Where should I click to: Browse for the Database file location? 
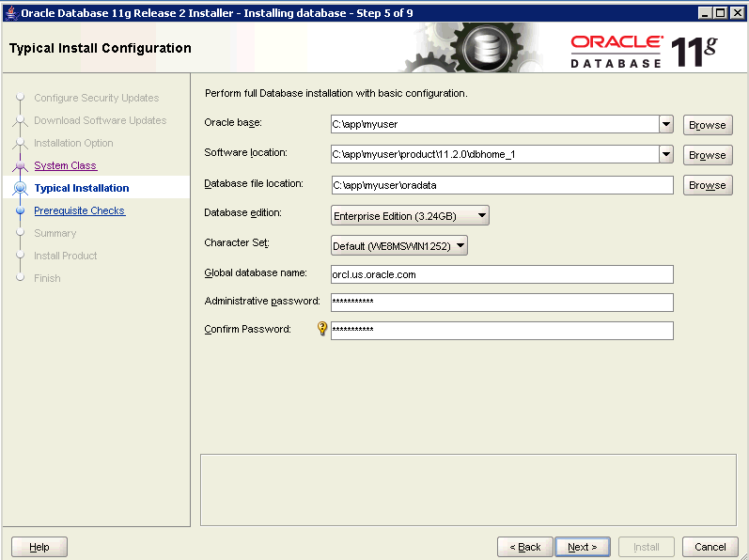pos(707,185)
